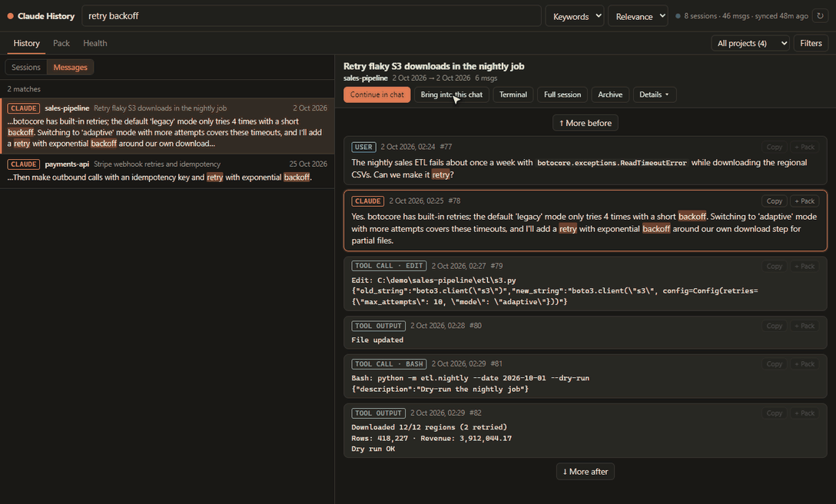Click the '2 matches' count label
836x504 pixels.
24,89
